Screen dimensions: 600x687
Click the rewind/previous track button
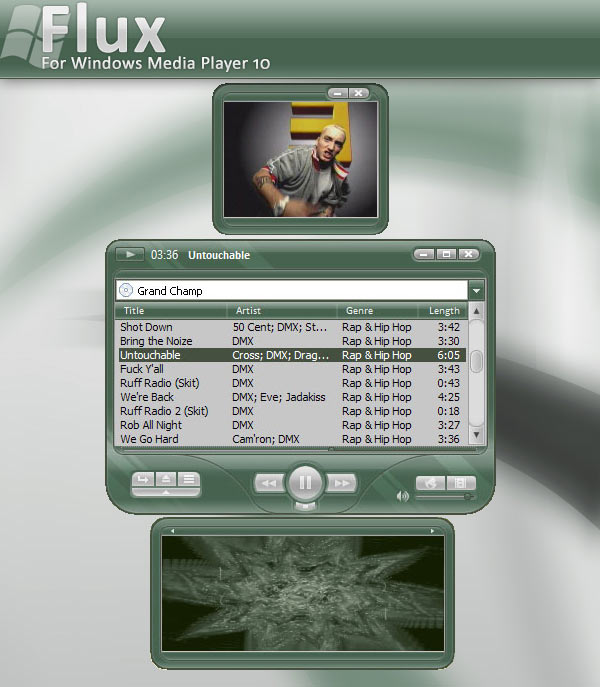(x=270, y=483)
